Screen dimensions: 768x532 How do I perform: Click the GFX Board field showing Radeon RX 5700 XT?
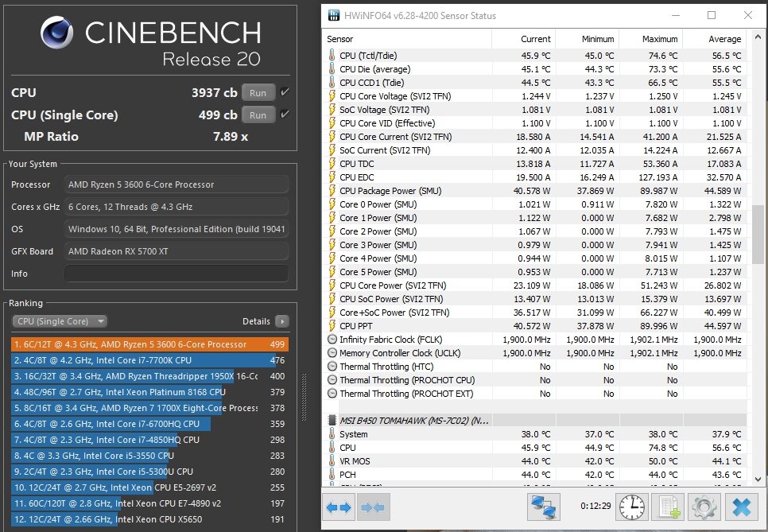(x=176, y=251)
